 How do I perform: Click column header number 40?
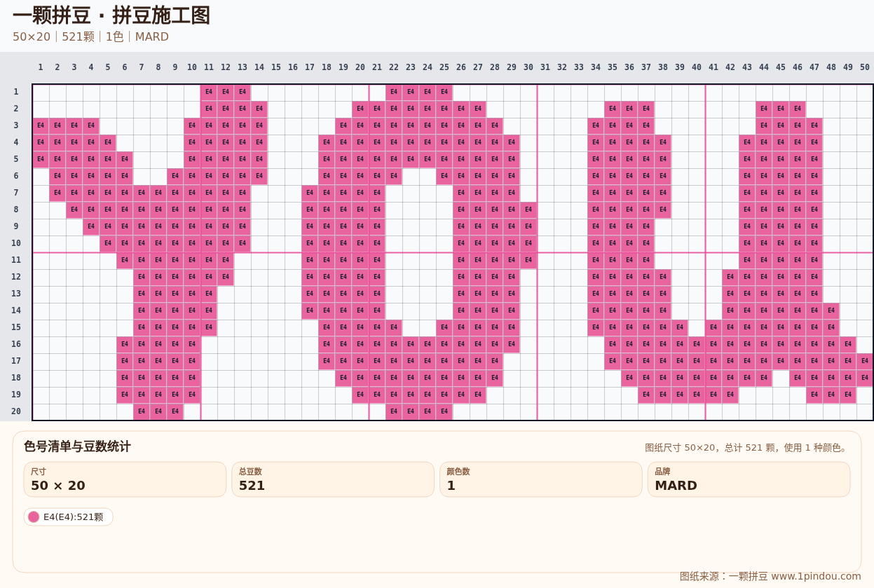(697, 67)
